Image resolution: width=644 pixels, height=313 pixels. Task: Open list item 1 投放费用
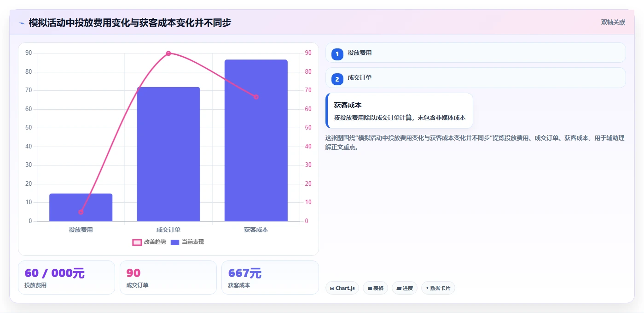[476, 53]
